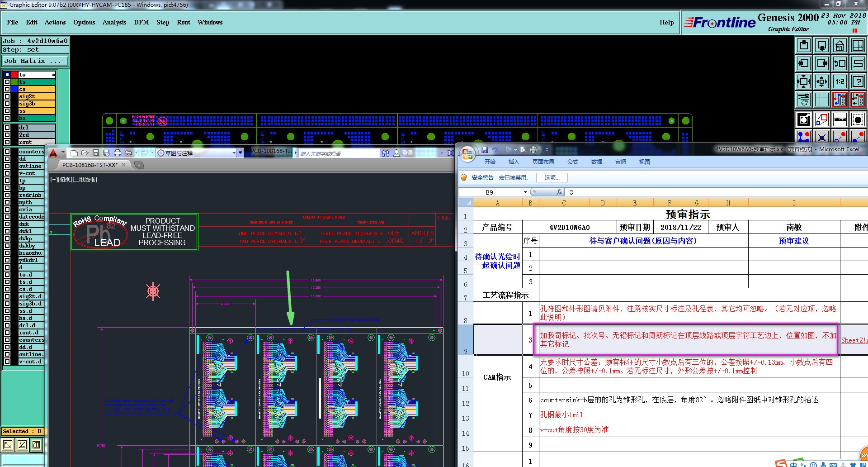Expand AutoCAD undo history dropdown arrow
Viewport: 868px width, 467px height.
tap(136, 153)
